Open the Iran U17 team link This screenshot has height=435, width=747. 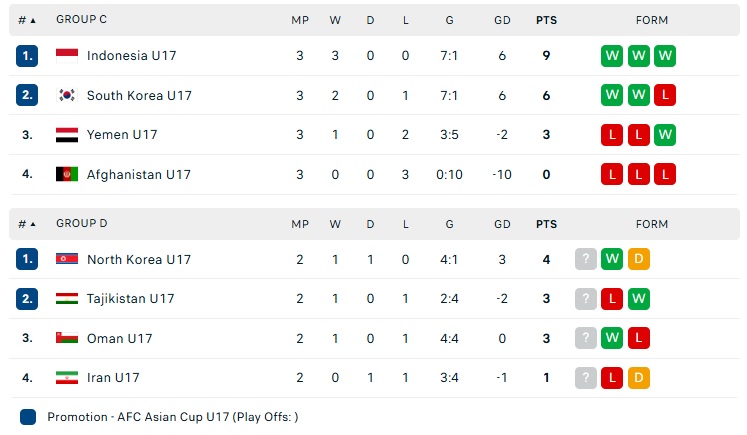[x=113, y=378]
